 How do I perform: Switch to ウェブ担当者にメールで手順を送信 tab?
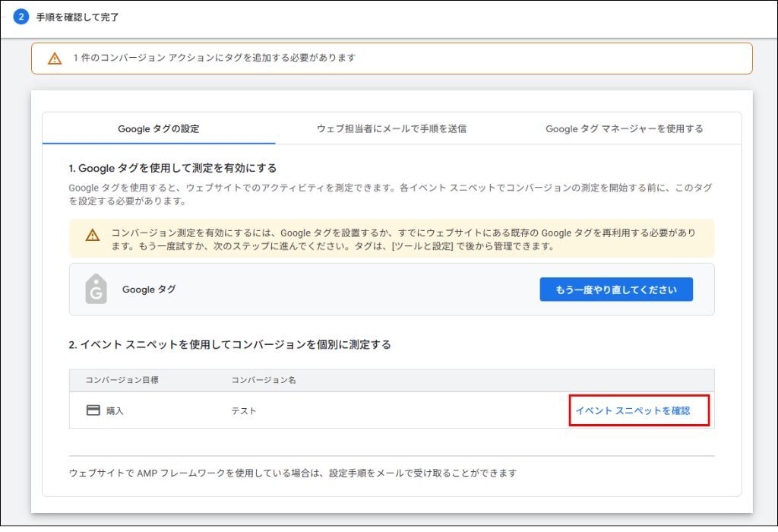point(391,128)
